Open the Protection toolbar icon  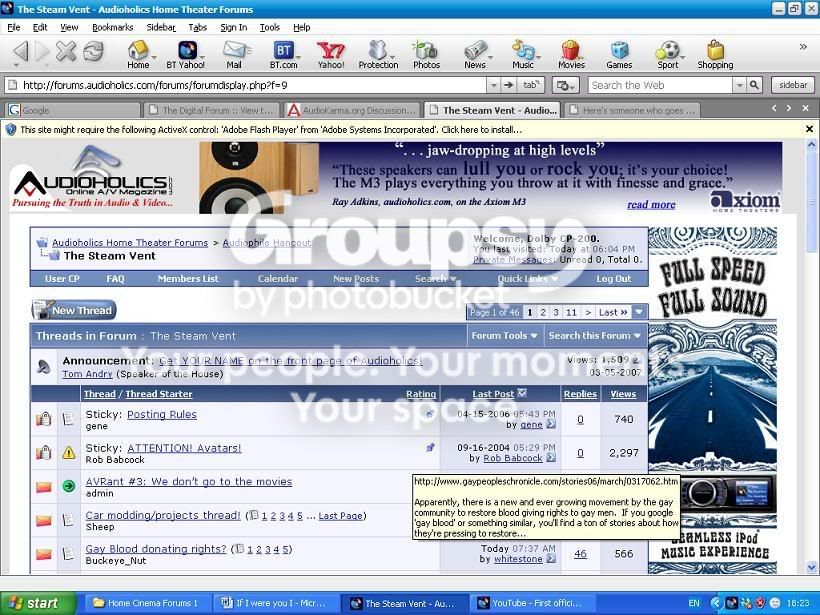tap(378, 55)
